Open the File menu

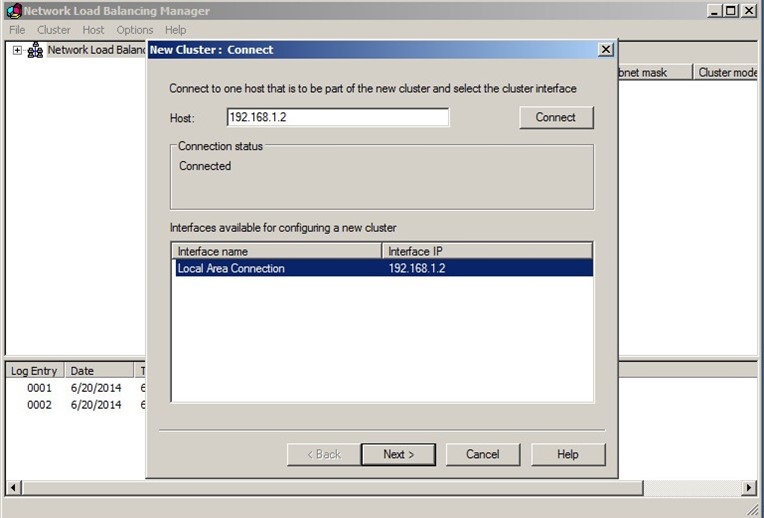(17, 30)
